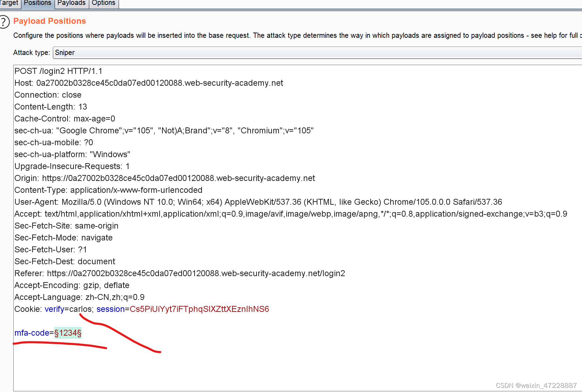Click the Content-Length: 13 header

51,107
